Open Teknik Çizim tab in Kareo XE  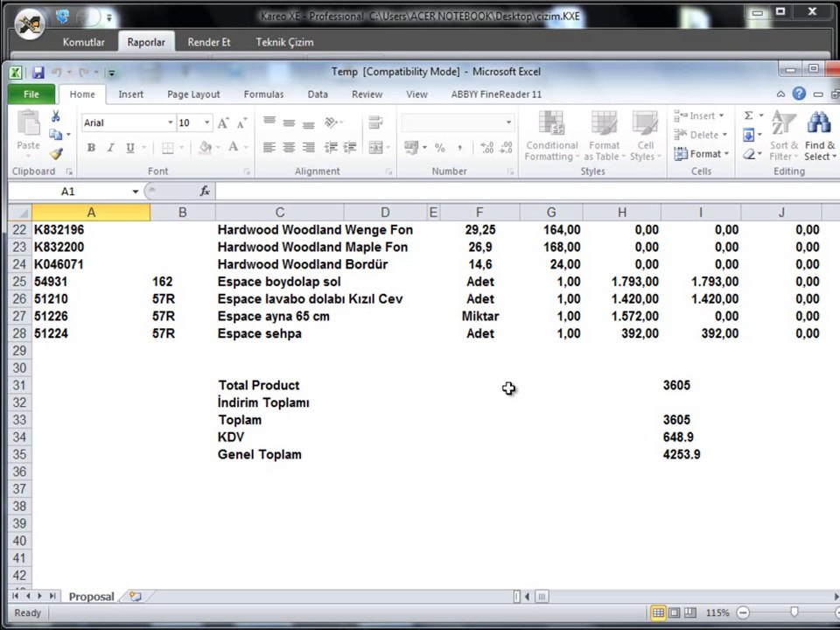[x=284, y=42]
